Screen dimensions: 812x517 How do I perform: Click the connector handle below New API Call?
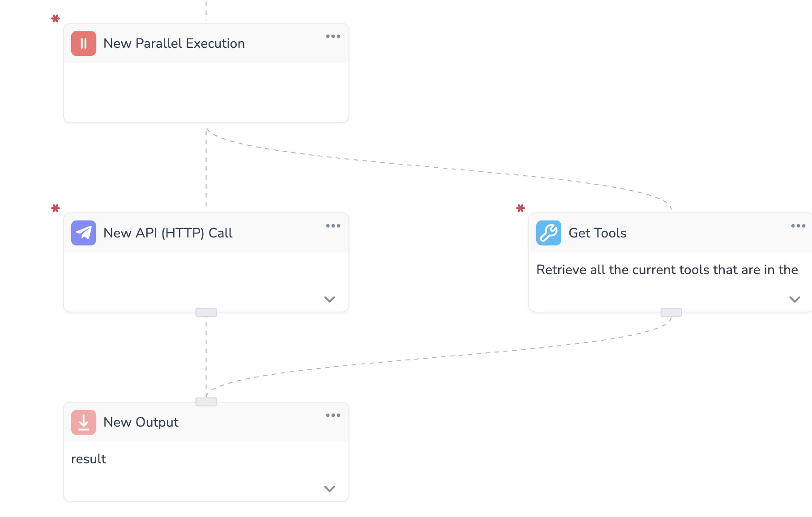[x=206, y=313]
